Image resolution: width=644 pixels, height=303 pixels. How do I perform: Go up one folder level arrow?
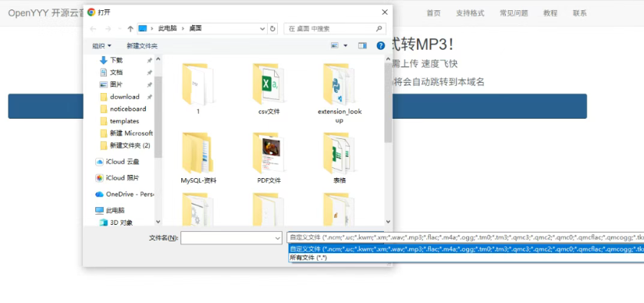[130, 29]
